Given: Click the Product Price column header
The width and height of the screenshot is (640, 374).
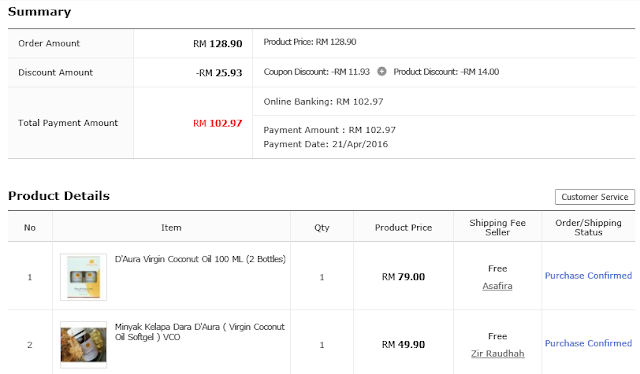Looking at the screenshot, I should click(403, 228).
